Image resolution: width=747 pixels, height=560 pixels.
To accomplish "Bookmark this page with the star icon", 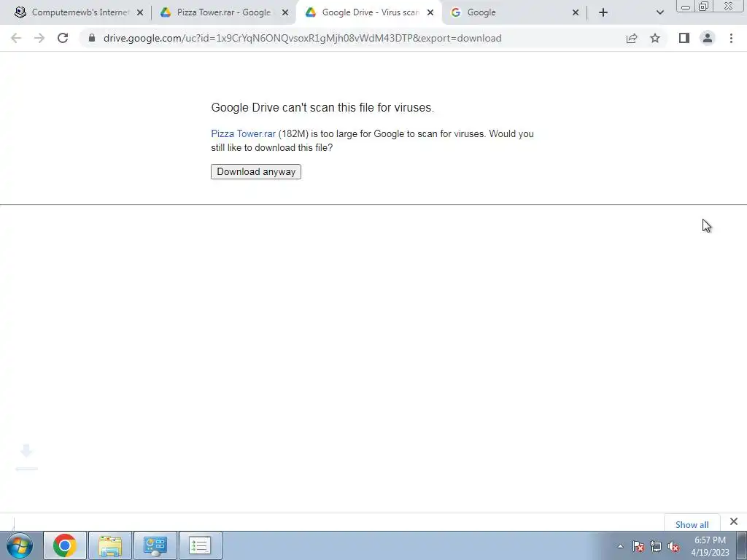I will tap(655, 38).
